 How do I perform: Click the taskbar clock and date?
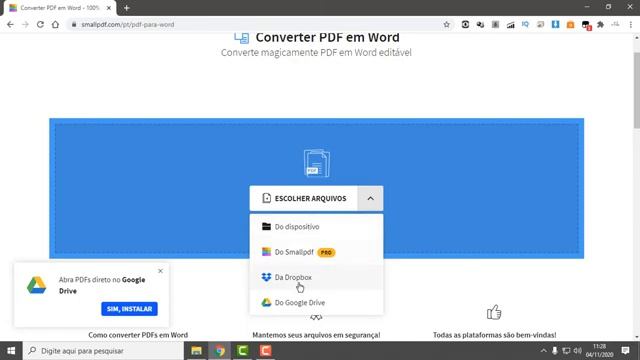(x=599, y=351)
